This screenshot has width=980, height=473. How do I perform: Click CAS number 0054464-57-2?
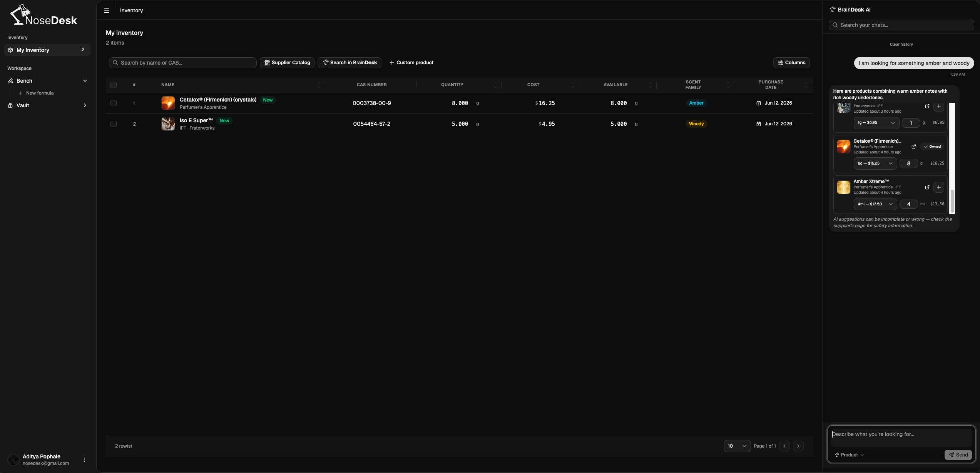point(372,124)
